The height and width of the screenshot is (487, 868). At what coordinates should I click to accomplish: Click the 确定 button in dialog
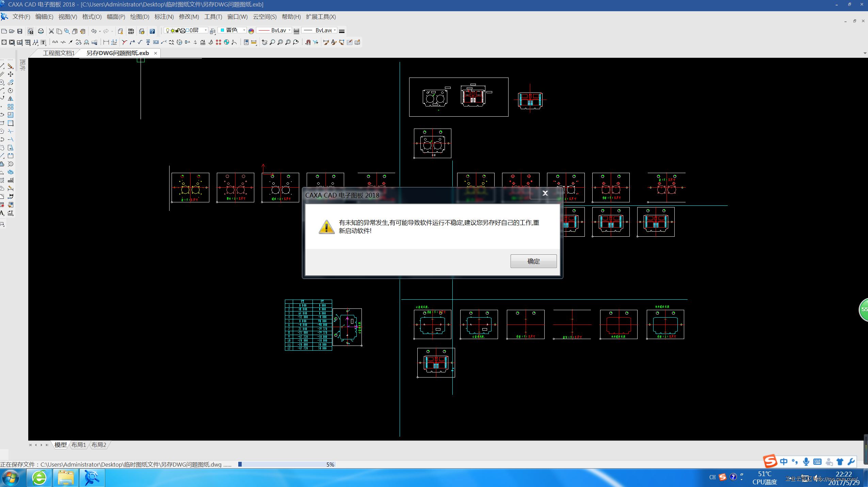pyautogui.click(x=533, y=261)
